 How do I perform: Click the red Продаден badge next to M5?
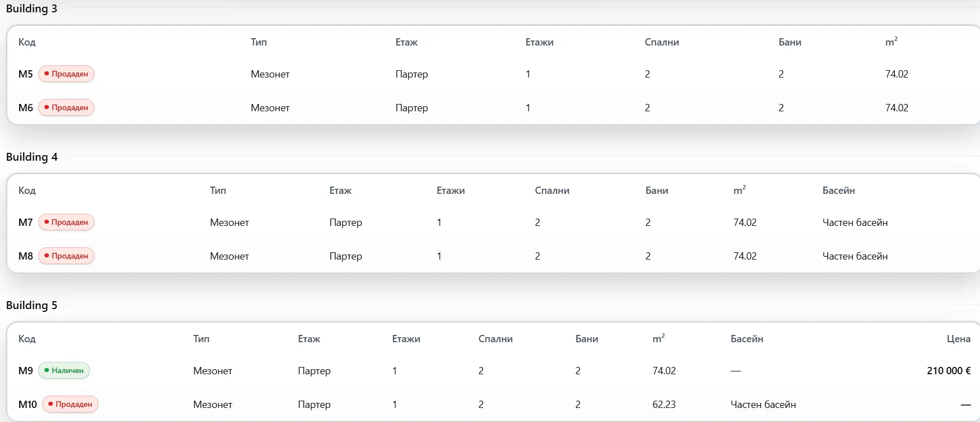point(66,74)
